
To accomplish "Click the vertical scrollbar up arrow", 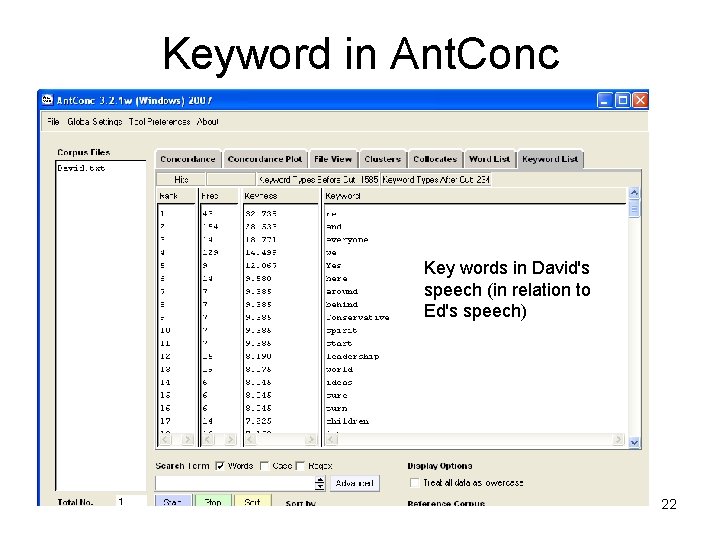I will [x=634, y=192].
